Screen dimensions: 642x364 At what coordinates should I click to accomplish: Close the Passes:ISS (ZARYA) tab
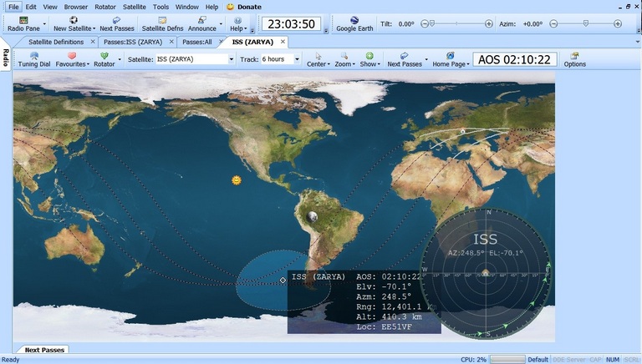click(171, 42)
